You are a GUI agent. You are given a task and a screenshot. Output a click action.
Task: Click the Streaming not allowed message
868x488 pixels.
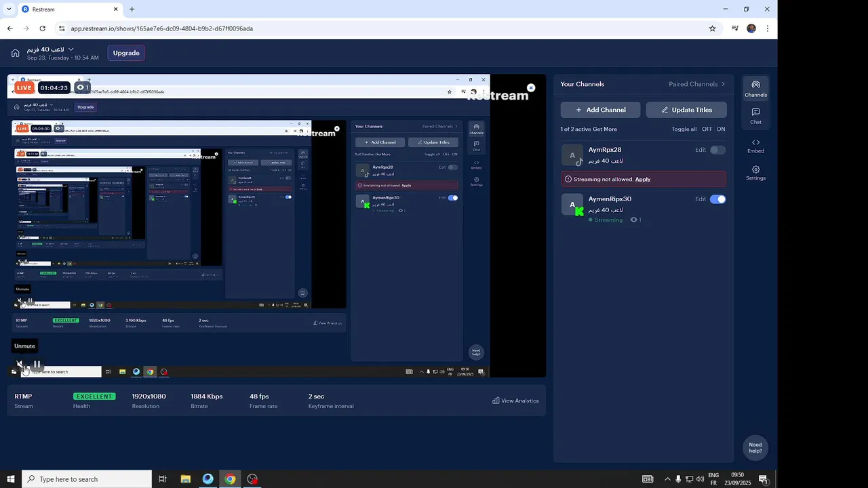tap(603, 179)
